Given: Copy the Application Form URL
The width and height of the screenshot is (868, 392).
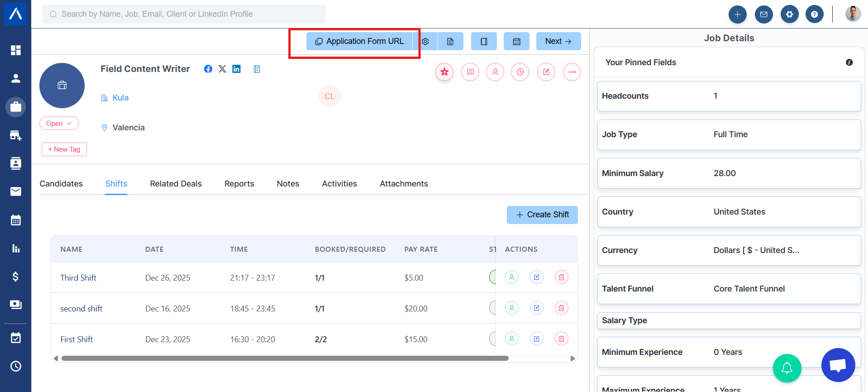Looking at the screenshot, I should coord(359,41).
